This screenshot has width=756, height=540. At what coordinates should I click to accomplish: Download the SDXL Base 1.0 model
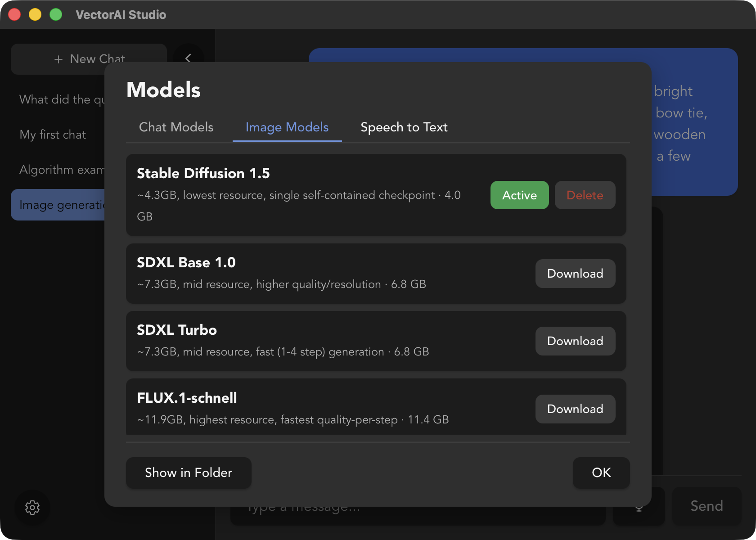(575, 274)
